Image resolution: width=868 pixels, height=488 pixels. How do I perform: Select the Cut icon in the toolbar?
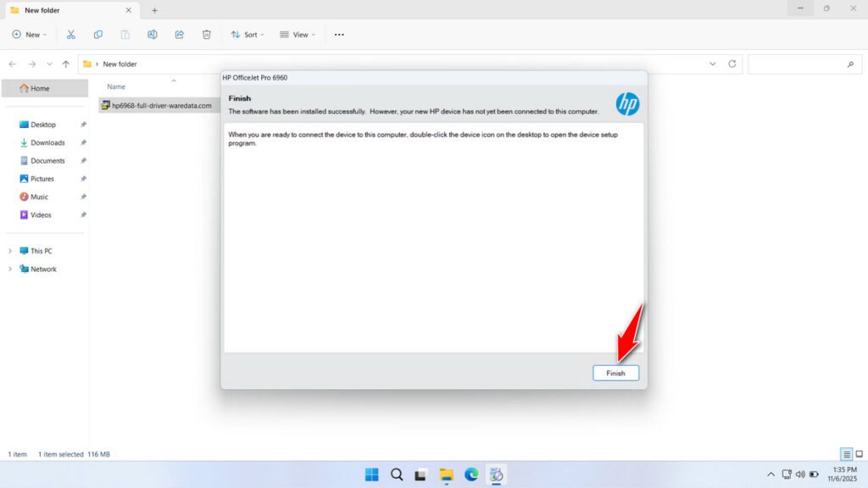tap(71, 34)
